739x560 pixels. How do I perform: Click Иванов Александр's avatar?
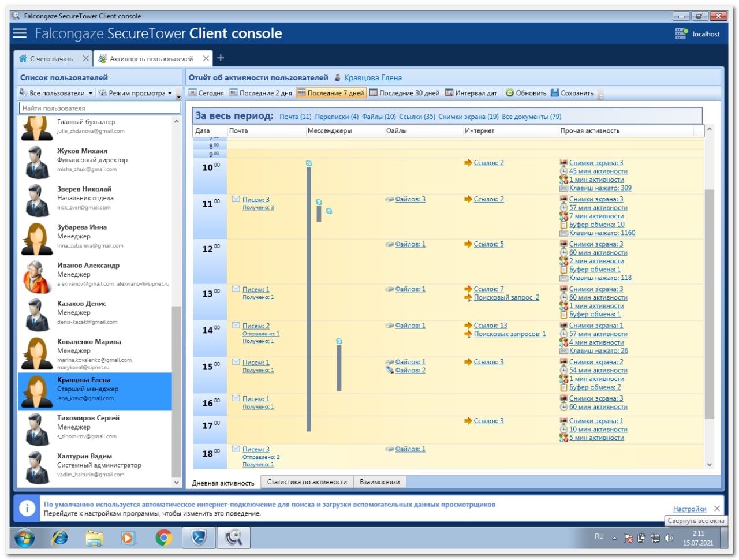tap(37, 277)
